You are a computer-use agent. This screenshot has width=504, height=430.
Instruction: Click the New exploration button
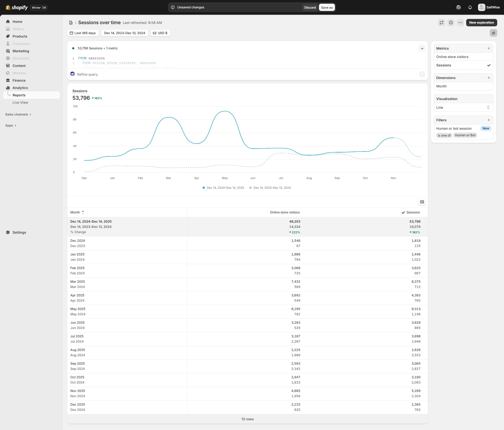481,23
